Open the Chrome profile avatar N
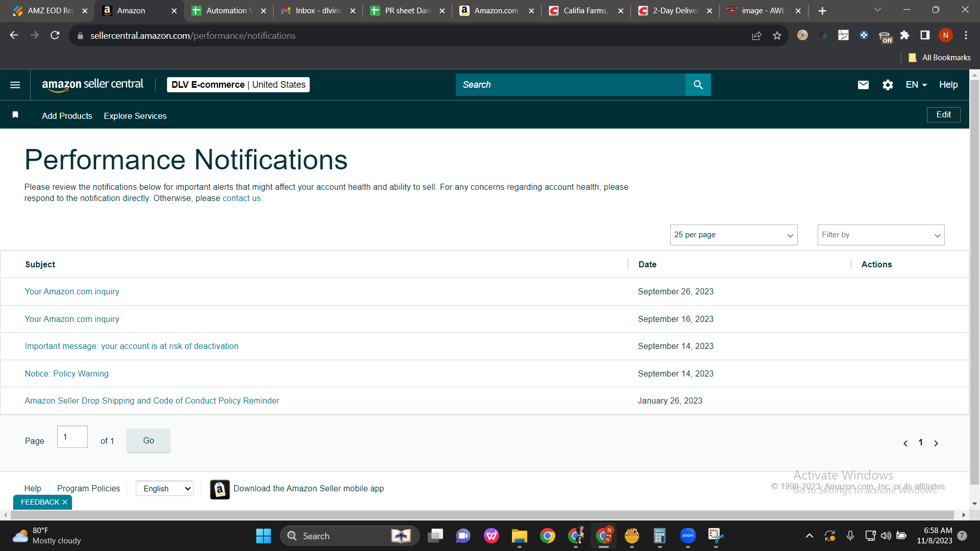 [946, 35]
